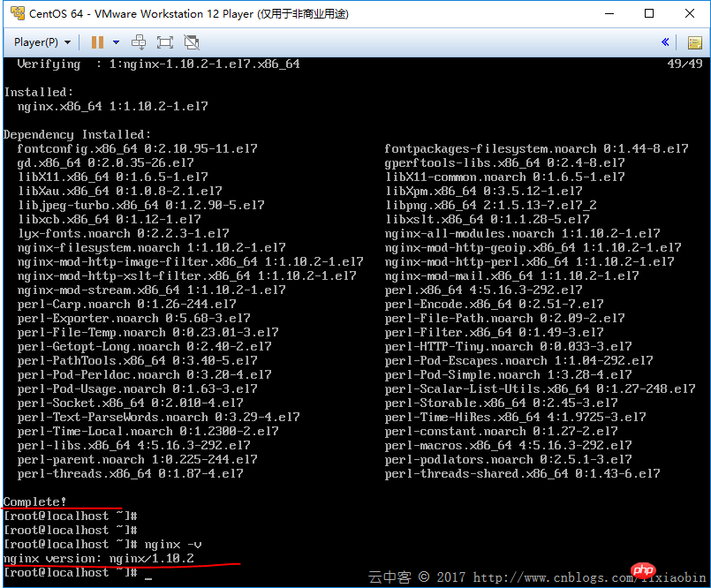Click 'lyx-fonts.noarch 0:2.2.3-1.el7' entry
Screen dimensions: 711x588
click(124, 233)
